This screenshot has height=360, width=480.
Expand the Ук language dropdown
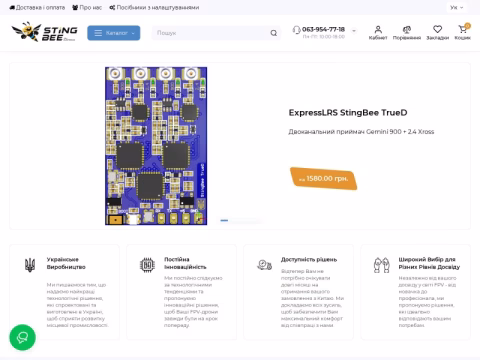457,7
